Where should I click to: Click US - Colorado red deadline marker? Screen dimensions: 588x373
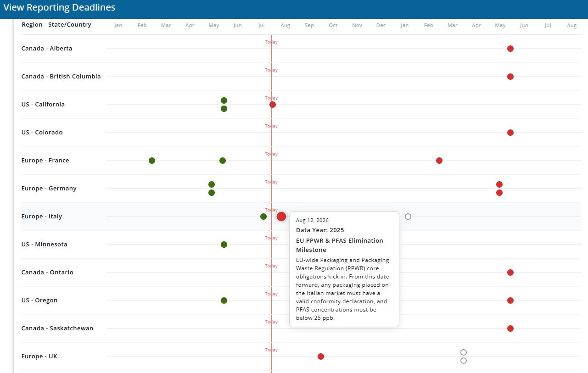510,133
